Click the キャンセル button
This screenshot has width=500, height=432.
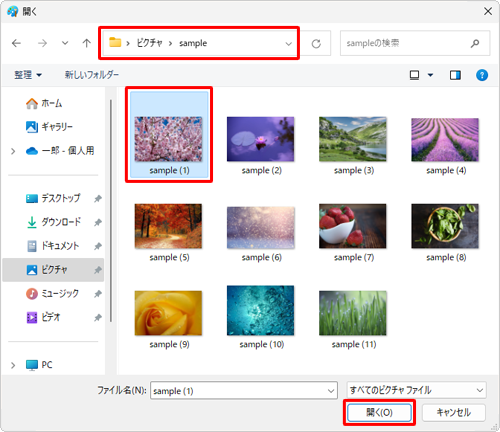click(x=454, y=413)
